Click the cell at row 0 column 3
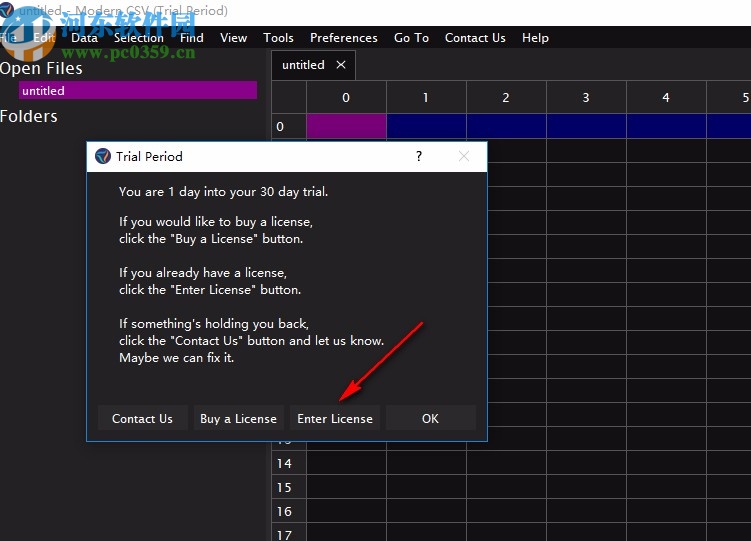Screen dimensions: 751x541 586,126
